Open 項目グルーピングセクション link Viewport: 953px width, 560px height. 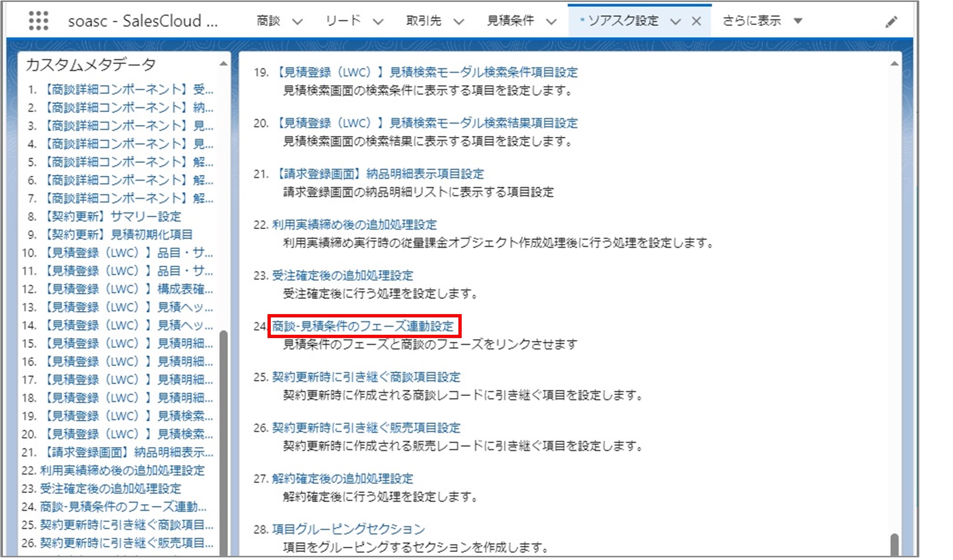click(348, 529)
